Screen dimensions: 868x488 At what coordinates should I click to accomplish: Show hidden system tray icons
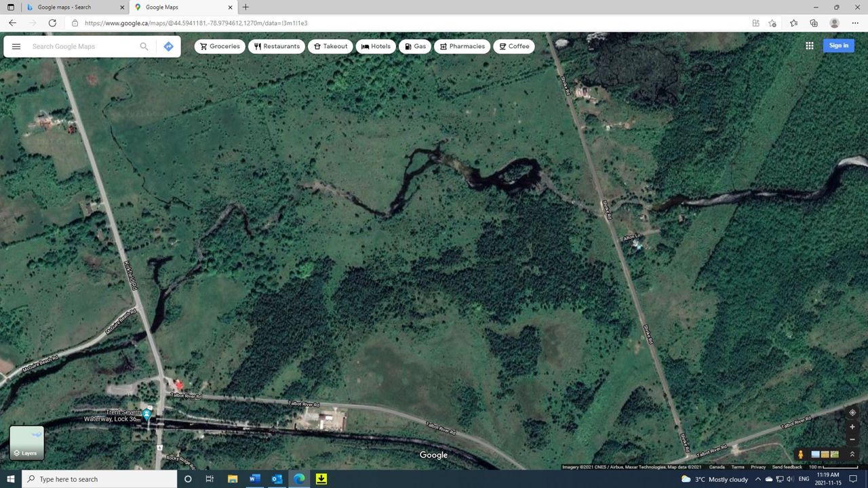[757, 479]
